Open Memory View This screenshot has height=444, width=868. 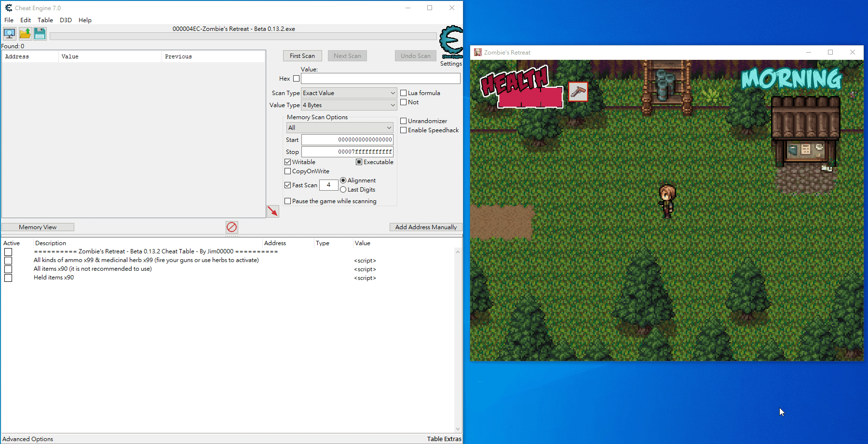coord(38,227)
